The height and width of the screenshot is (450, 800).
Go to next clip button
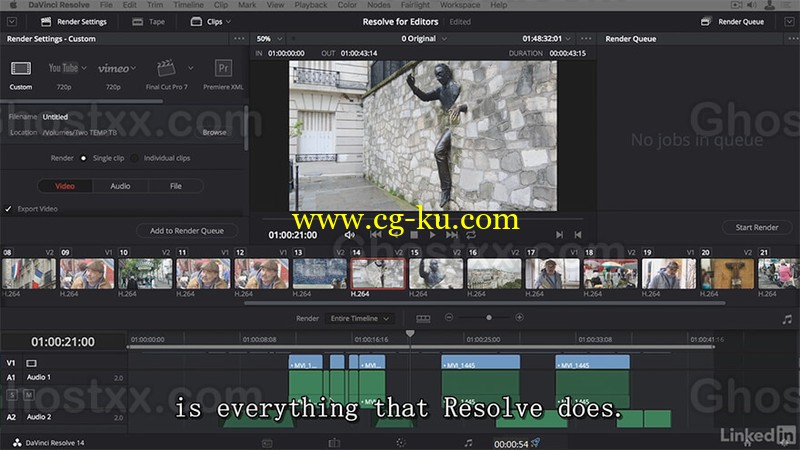click(x=559, y=235)
